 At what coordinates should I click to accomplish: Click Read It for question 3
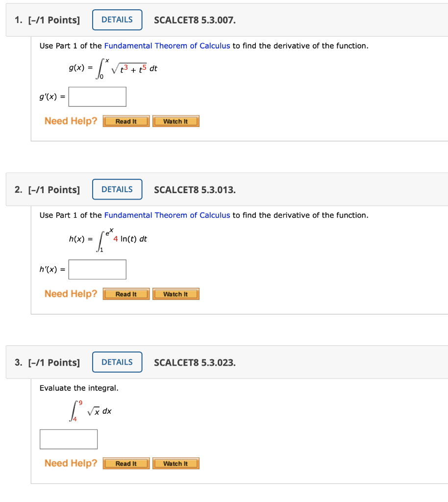click(126, 463)
